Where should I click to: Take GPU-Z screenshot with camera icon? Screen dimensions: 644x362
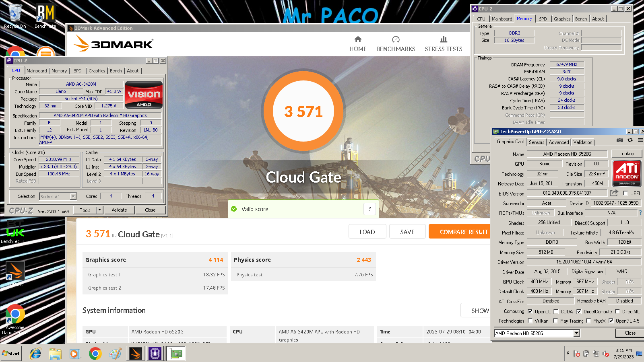[x=620, y=140]
